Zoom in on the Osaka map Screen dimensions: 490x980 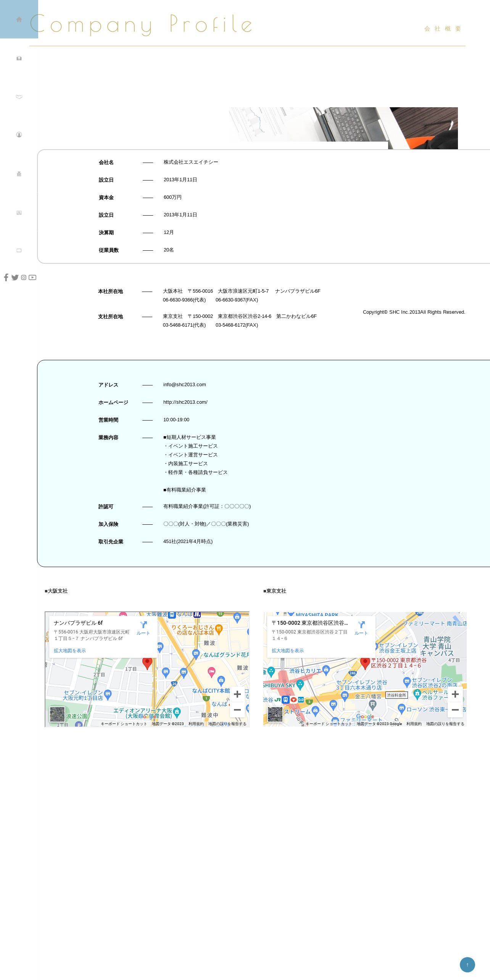click(237, 694)
